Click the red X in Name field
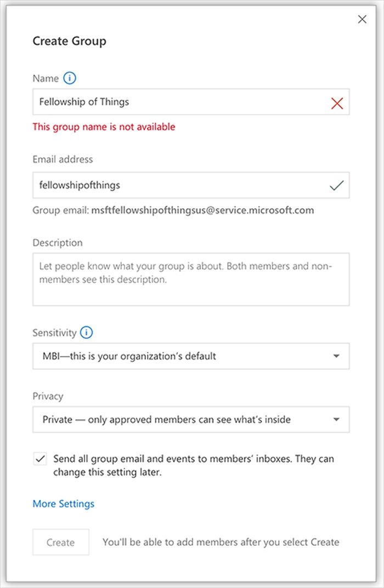 click(337, 102)
